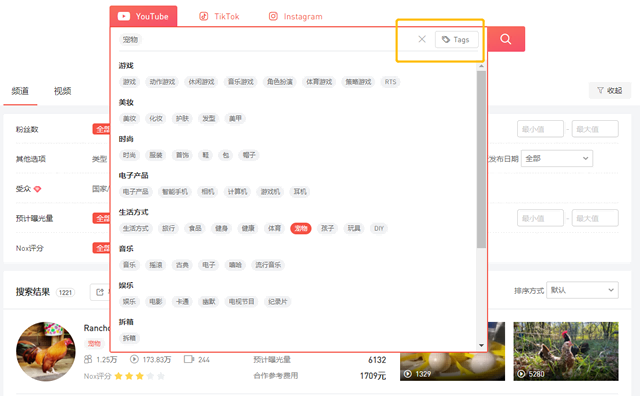Toggle the 玩具 tag

point(354,229)
